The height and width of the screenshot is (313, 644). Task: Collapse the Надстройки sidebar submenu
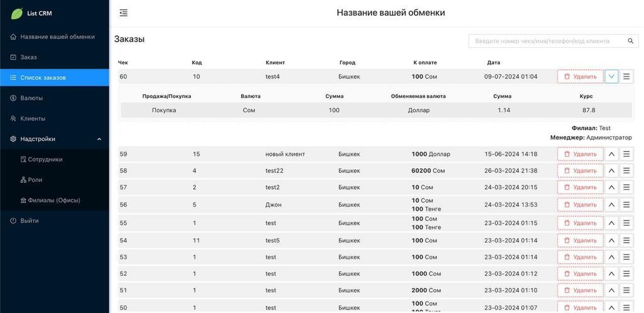click(99, 139)
